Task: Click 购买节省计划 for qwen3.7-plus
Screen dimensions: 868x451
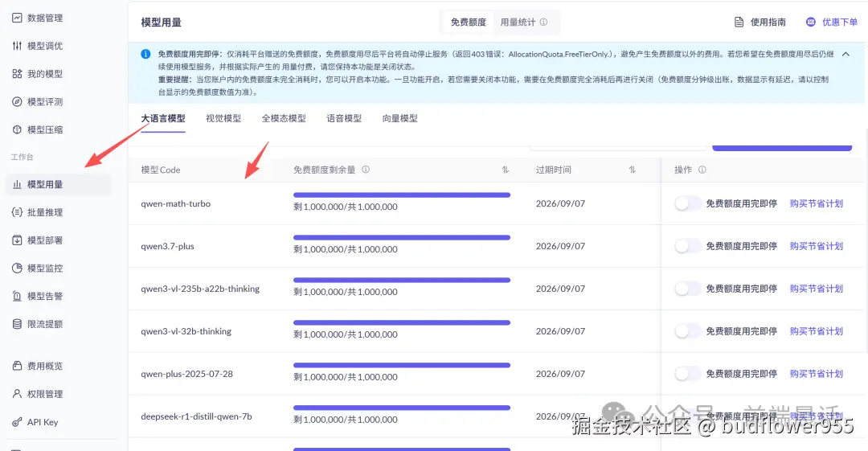Action: click(x=817, y=246)
